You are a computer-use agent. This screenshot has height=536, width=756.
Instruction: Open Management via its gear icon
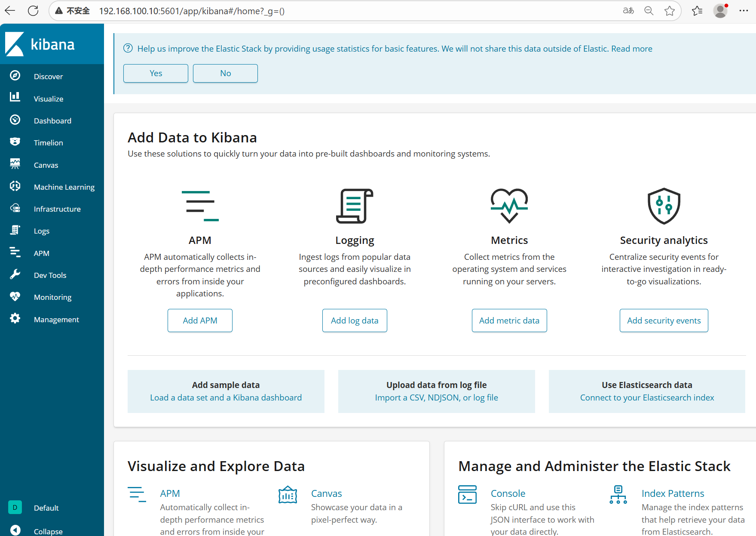(x=15, y=318)
